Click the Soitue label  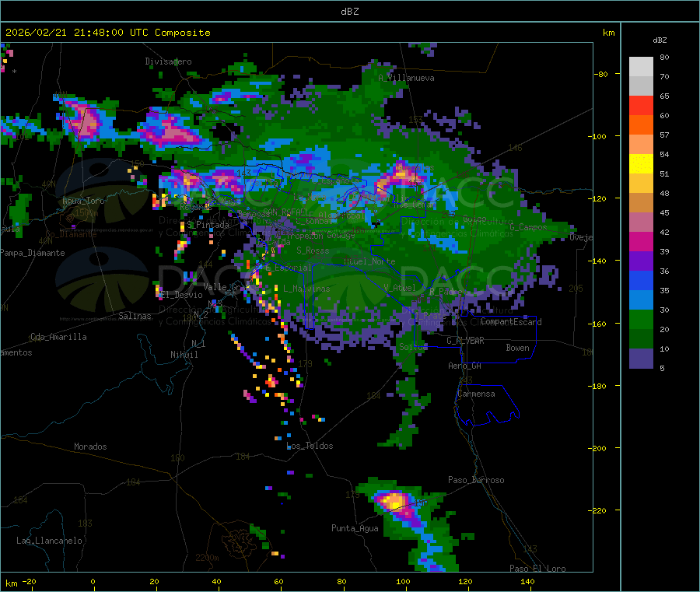(414, 347)
